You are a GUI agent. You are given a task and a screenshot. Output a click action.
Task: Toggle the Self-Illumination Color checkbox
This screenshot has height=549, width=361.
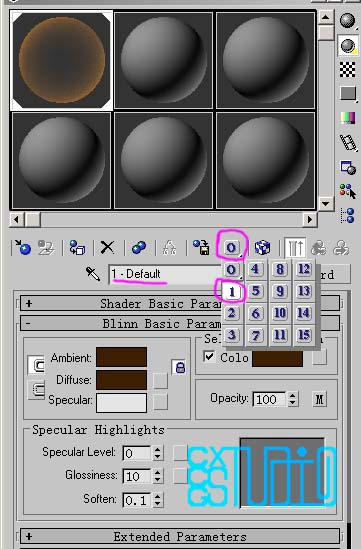point(209,357)
